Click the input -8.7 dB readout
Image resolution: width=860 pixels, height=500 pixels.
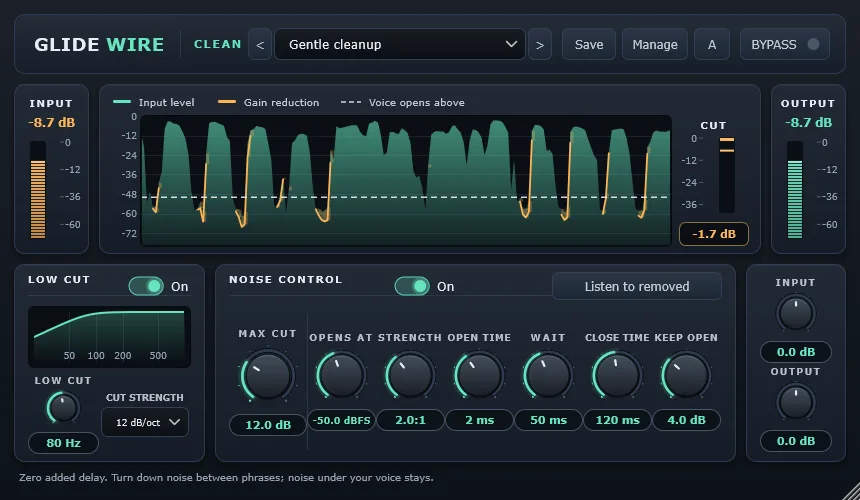point(52,122)
